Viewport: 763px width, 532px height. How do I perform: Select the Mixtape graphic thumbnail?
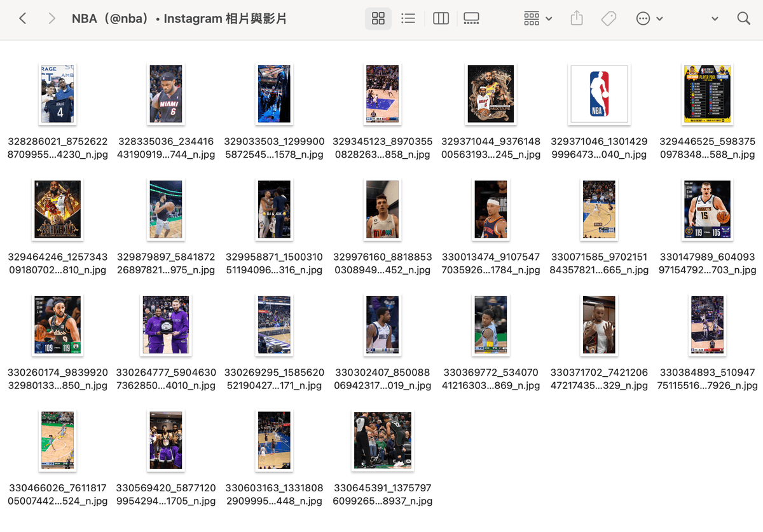coord(490,93)
